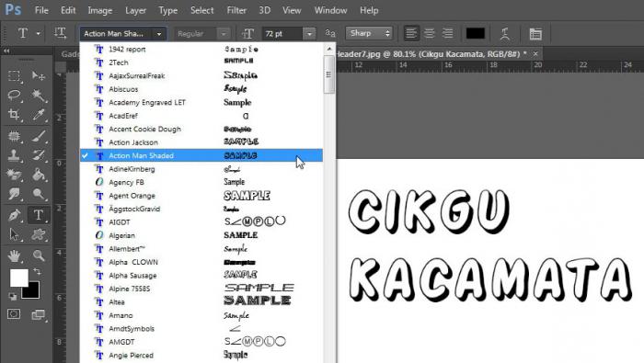Toggle Quick Mask mode
Screen dimensions: 644x363
14,314
